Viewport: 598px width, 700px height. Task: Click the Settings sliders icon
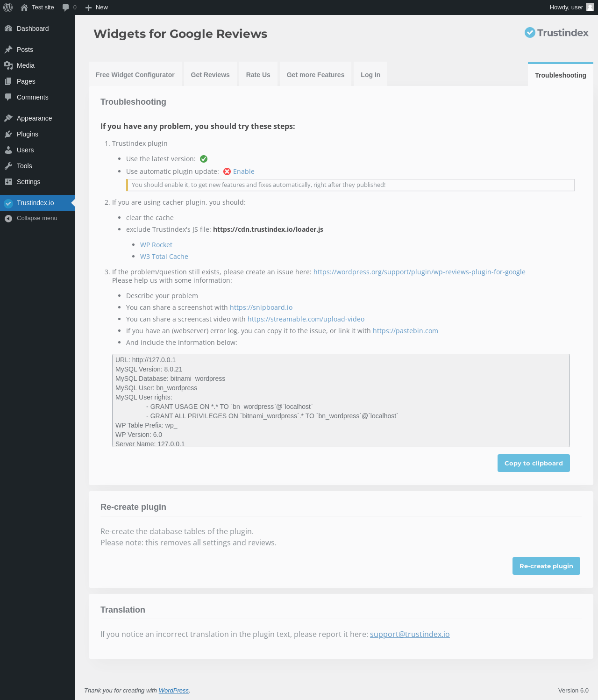(8, 182)
